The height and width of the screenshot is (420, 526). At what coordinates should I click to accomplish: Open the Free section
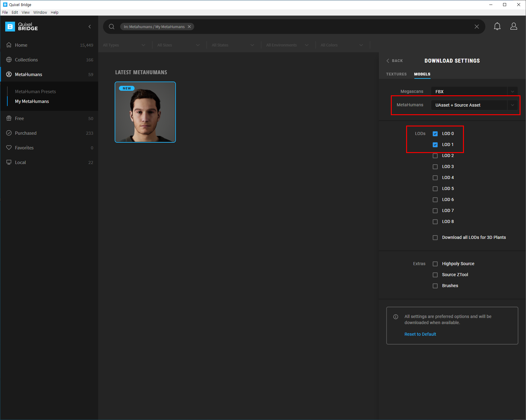coord(49,118)
